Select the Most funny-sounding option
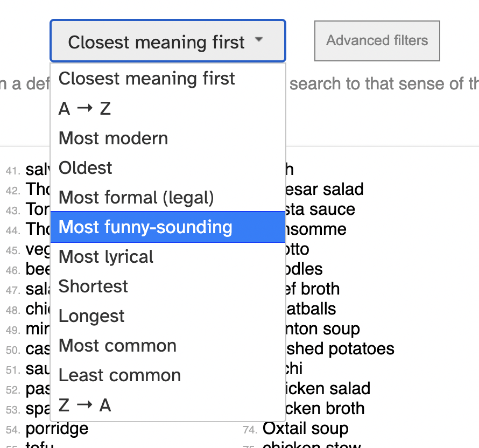Screen dimensions: 479x448 (x=145, y=227)
